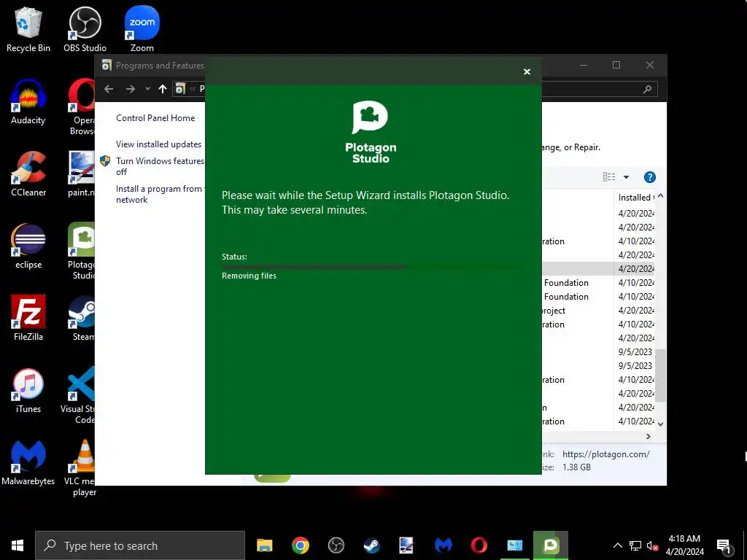The width and height of the screenshot is (747, 560).
Task: Launch eclipse from the desktop
Action: point(28,246)
